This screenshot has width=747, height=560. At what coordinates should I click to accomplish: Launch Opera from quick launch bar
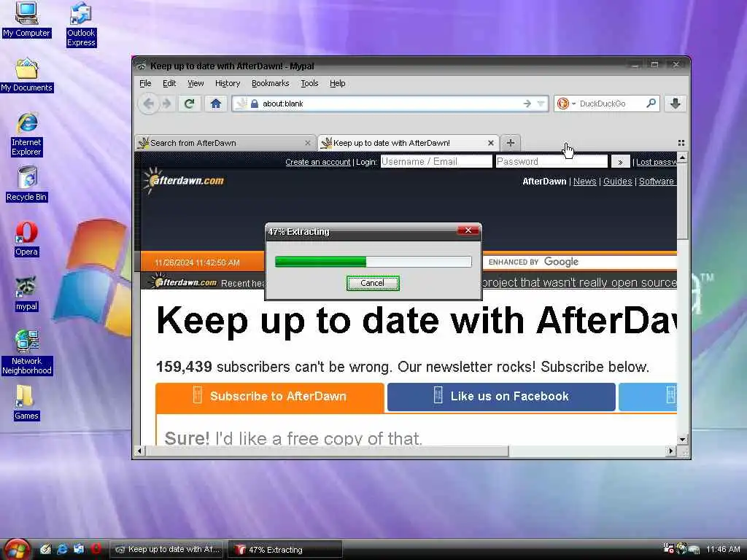(x=96, y=549)
